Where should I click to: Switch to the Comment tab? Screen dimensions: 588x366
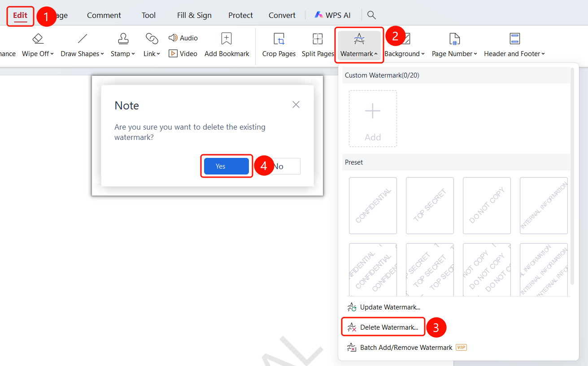(x=104, y=15)
